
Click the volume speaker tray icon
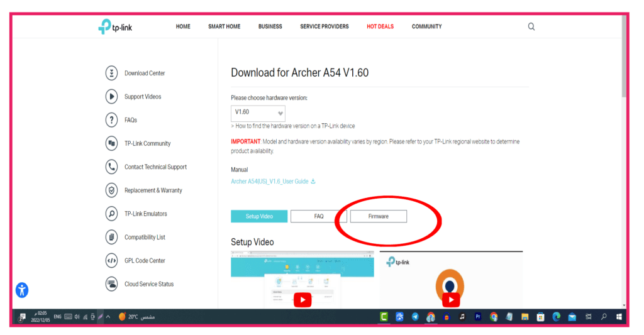pos(77,317)
